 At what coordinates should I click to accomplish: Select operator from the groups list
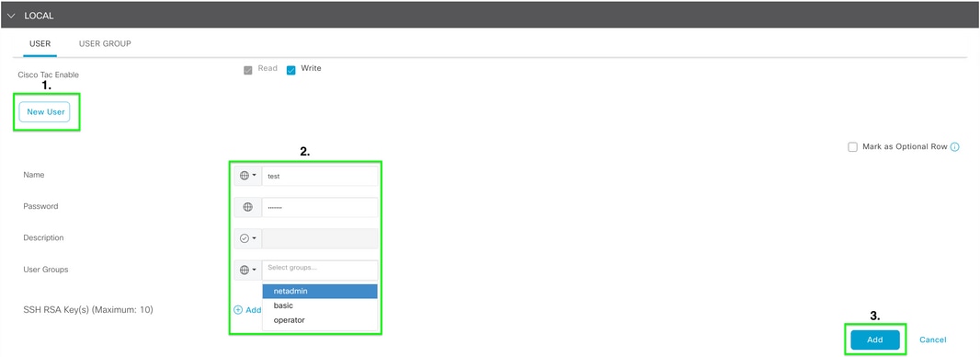[320, 320]
